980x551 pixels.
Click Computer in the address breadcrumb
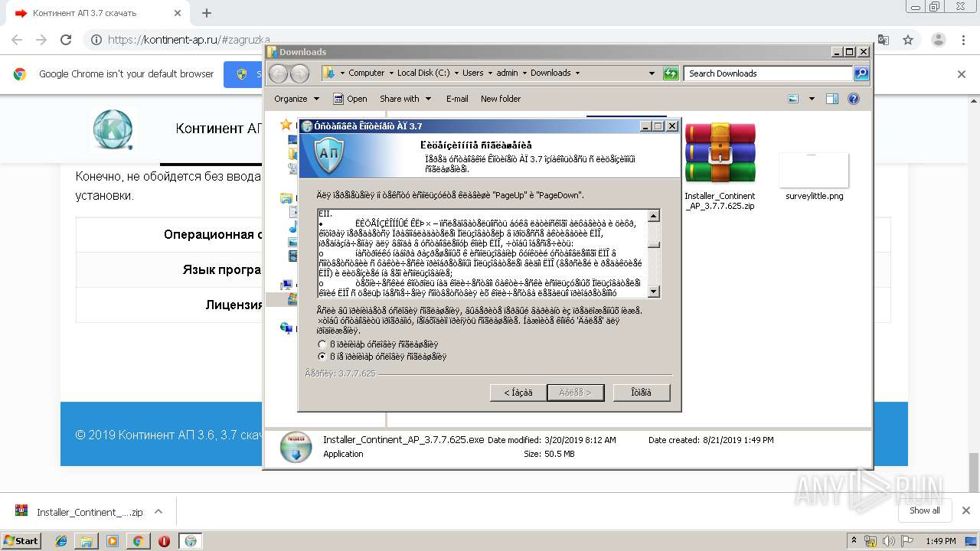point(366,73)
